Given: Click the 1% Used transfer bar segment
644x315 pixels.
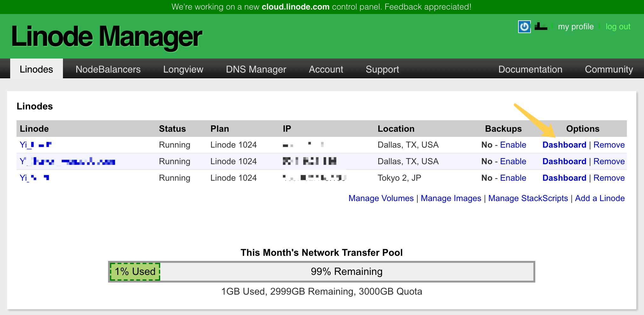Looking at the screenshot, I should (x=135, y=271).
